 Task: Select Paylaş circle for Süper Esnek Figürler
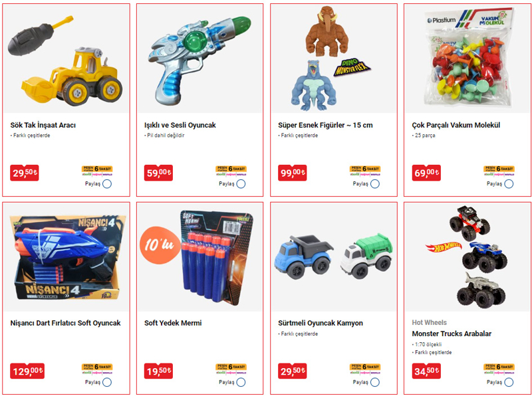coord(375,184)
